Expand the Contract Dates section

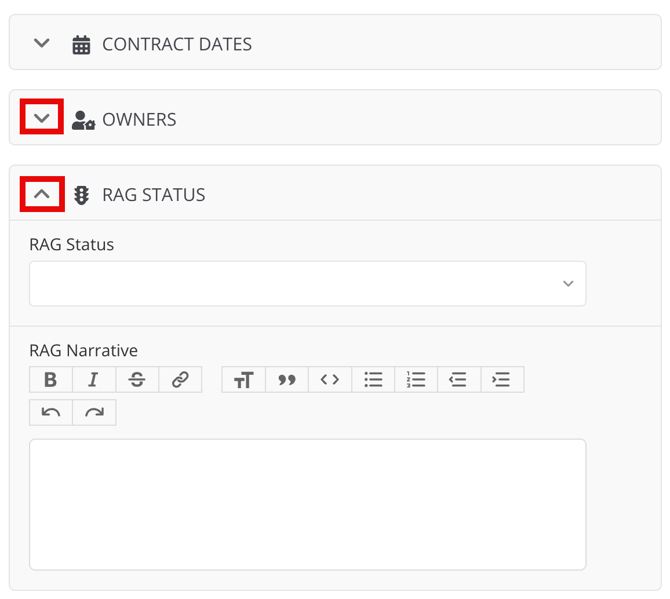coord(41,43)
